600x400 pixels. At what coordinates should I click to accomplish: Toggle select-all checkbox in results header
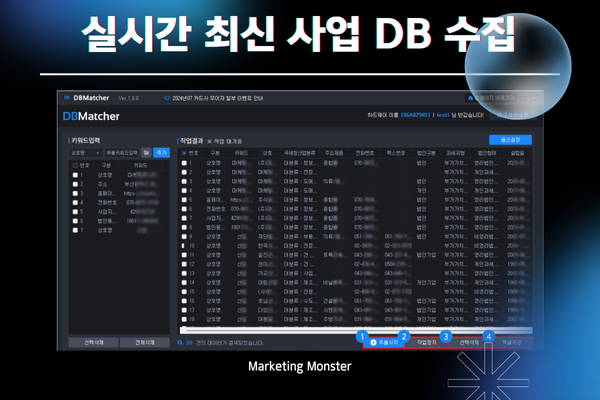pos(184,153)
